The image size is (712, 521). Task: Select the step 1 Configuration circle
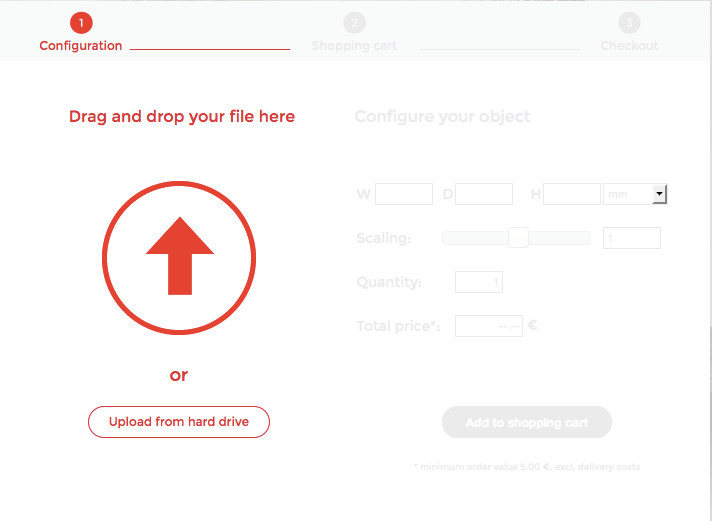click(81, 23)
